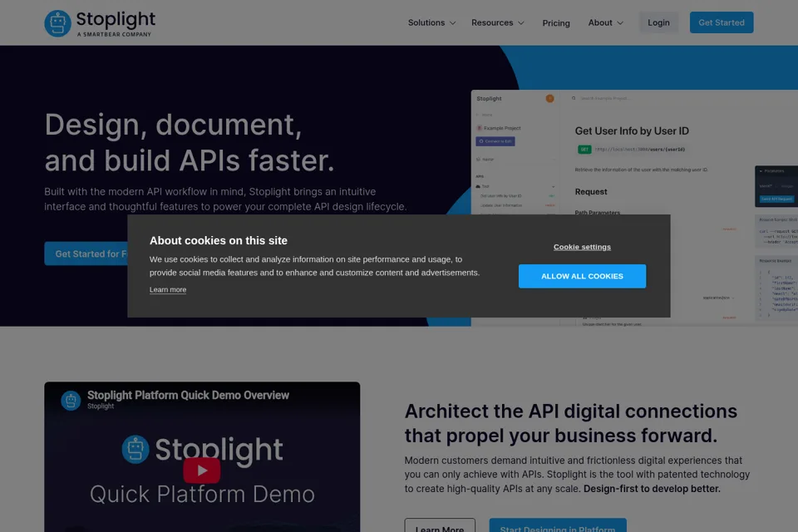Viewport: 798px width, 532px height.
Task: Open the About dropdown
Action: (606, 23)
